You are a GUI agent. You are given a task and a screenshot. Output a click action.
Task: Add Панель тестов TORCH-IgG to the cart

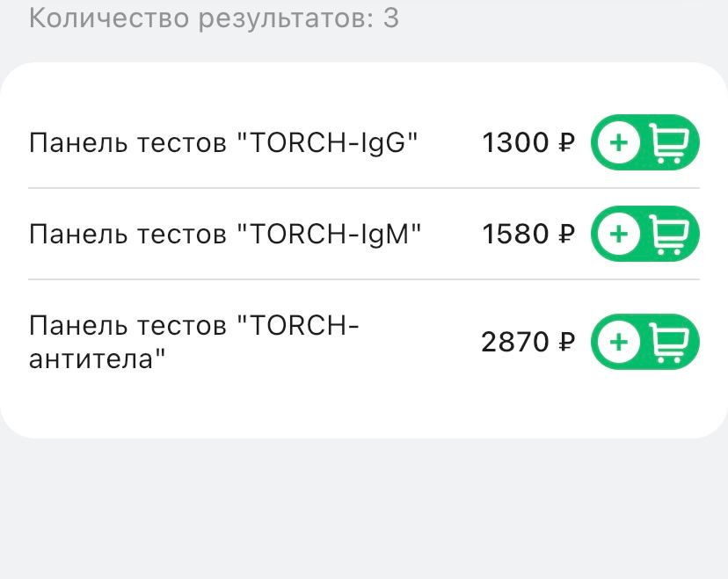pyautogui.click(x=644, y=142)
